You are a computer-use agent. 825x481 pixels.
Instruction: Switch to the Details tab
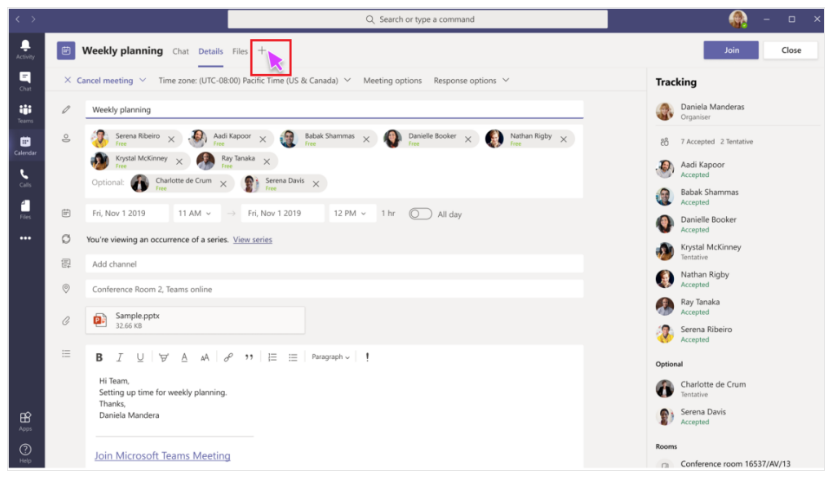pyautogui.click(x=210, y=51)
